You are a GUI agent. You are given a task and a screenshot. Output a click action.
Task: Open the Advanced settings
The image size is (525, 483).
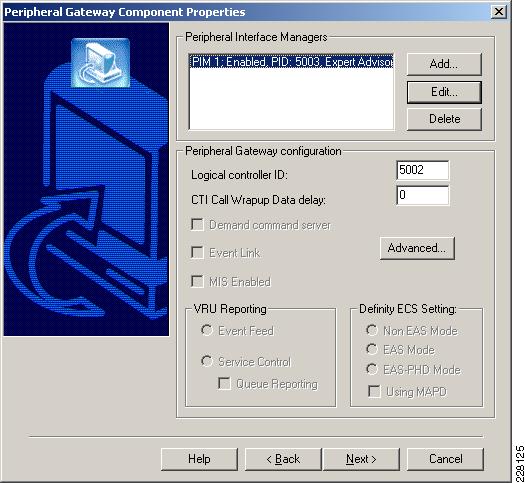point(417,248)
